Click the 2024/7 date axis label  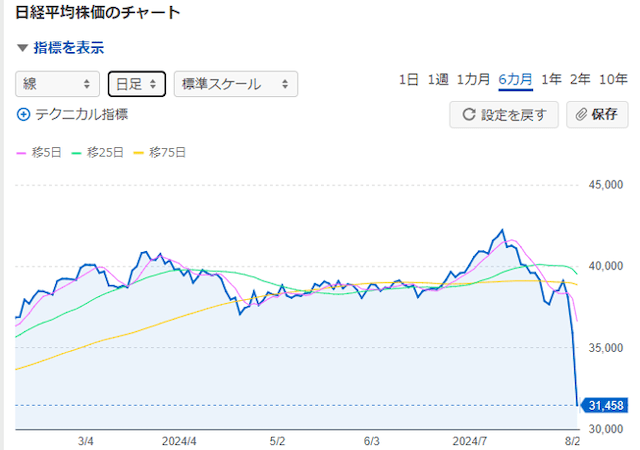(x=469, y=441)
